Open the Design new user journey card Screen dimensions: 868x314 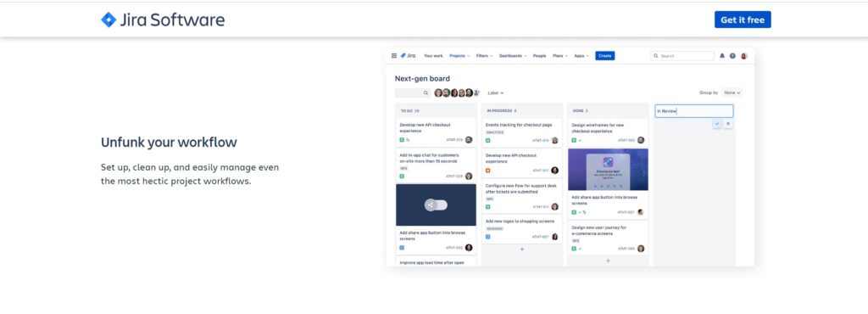(608, 238)
